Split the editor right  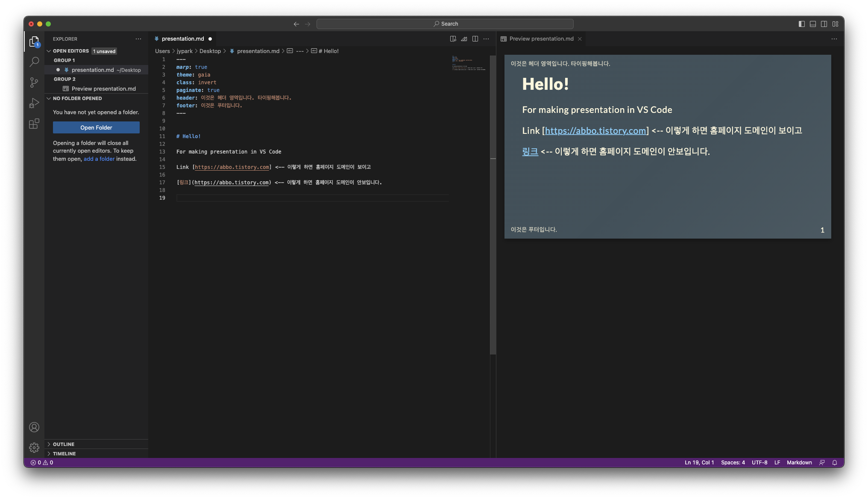475,39
